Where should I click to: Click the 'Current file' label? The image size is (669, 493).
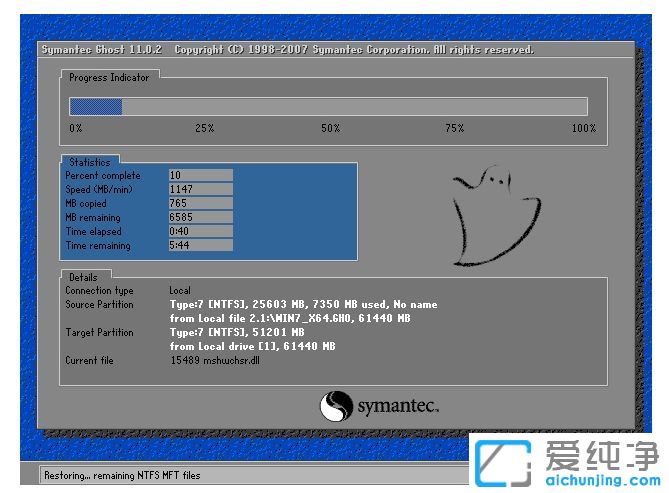click(89, 360)
